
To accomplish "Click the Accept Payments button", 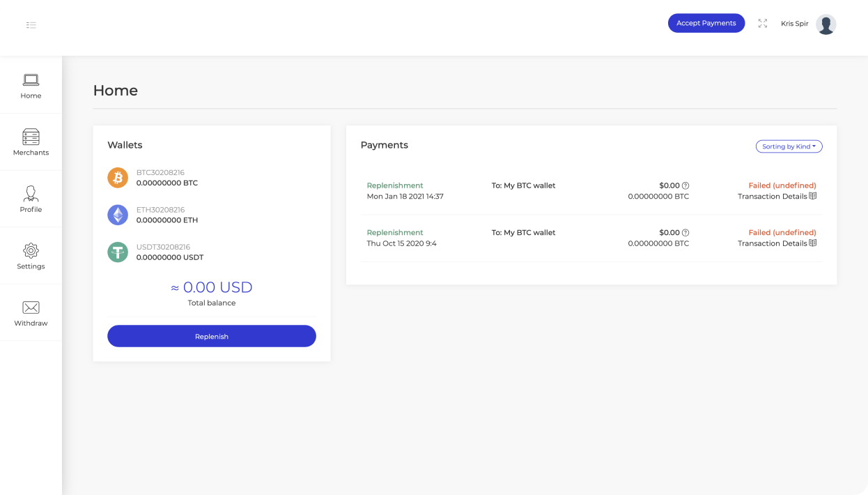I will pos(706,23).
